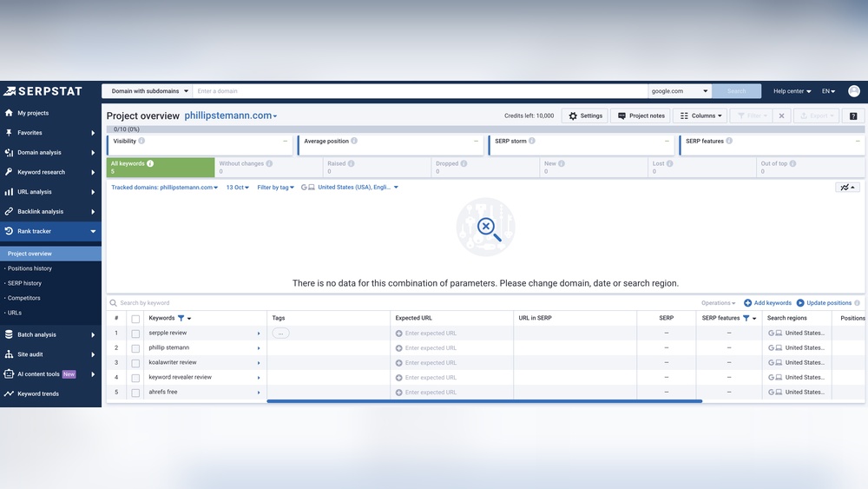Check the phillip stemann row checkbox
868x489 pixels.
point(135,348)
